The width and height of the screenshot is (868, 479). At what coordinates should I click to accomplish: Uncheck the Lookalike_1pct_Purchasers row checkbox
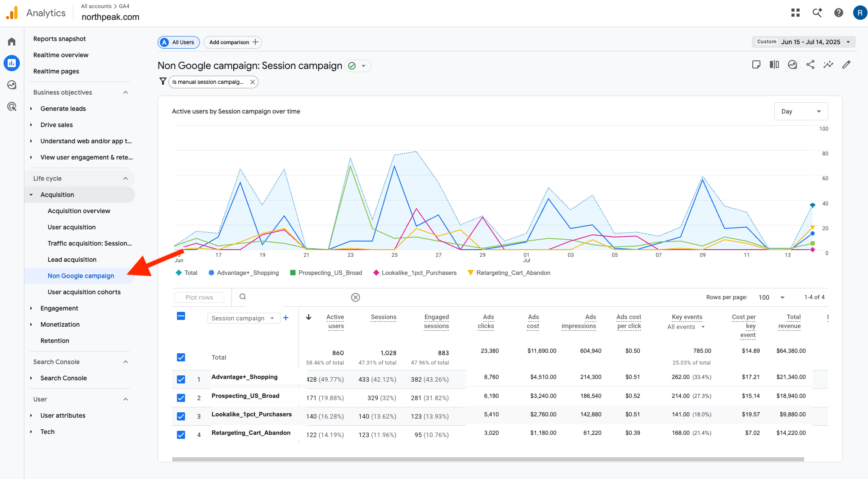tap(181, 416)
